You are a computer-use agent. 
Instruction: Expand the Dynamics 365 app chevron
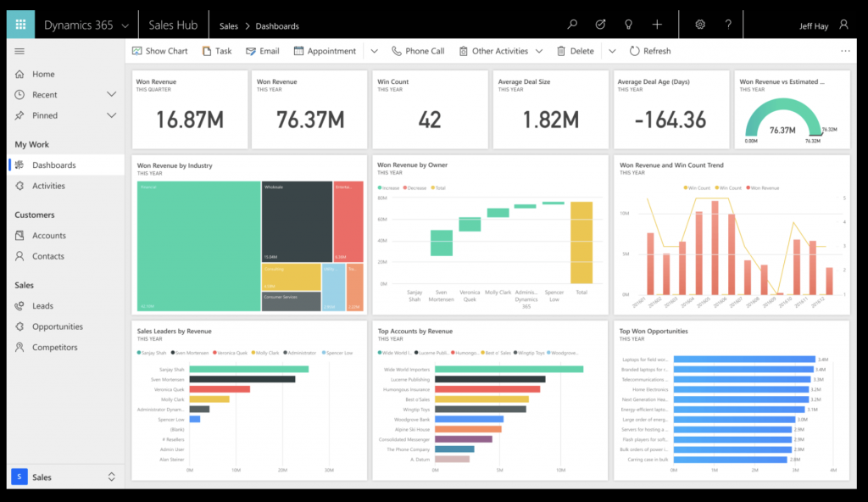pos(125,26)
